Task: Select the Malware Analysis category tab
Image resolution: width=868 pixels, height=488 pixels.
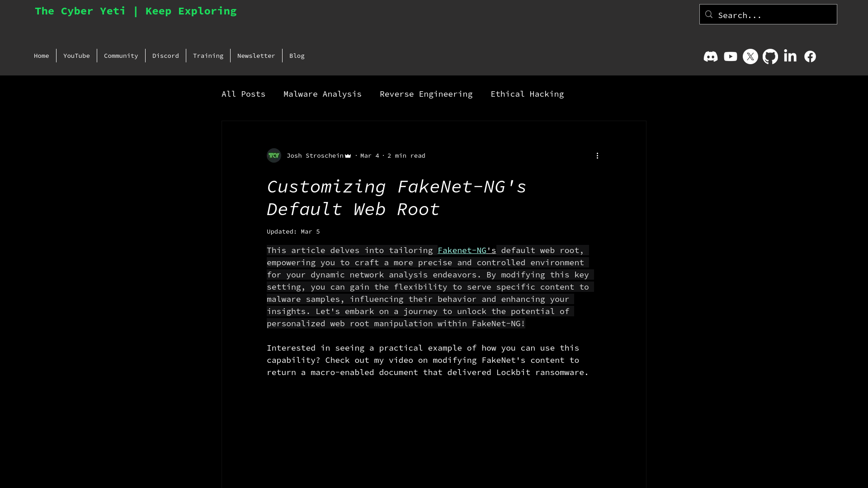Action: click(x=322, y=94)
